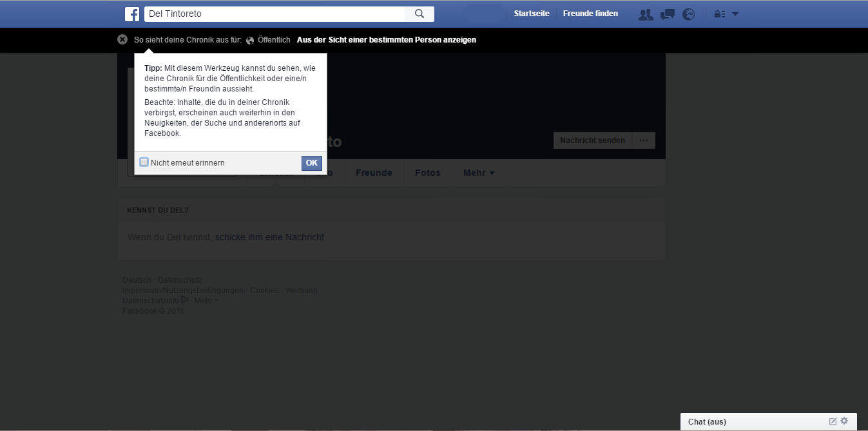Confirm the tip with OK button

(x=311, y=163)
